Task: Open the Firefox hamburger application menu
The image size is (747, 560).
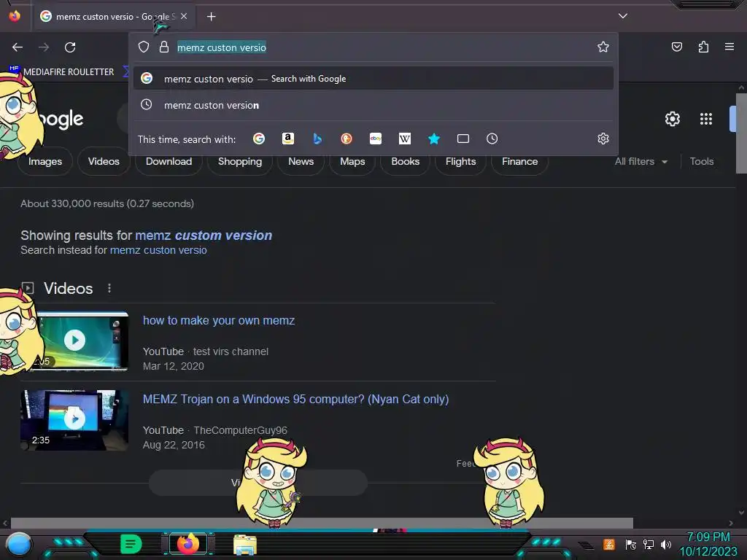Action: tap(729, 47)
